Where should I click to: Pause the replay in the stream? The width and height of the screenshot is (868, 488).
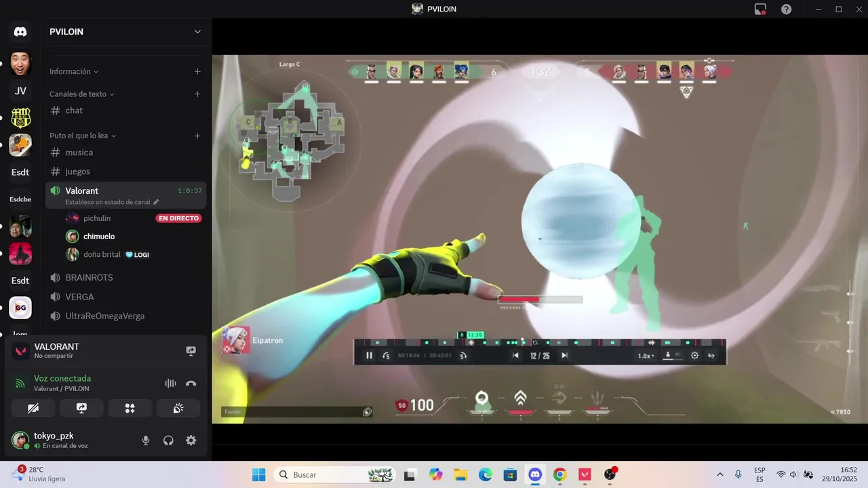coord(369,355)
